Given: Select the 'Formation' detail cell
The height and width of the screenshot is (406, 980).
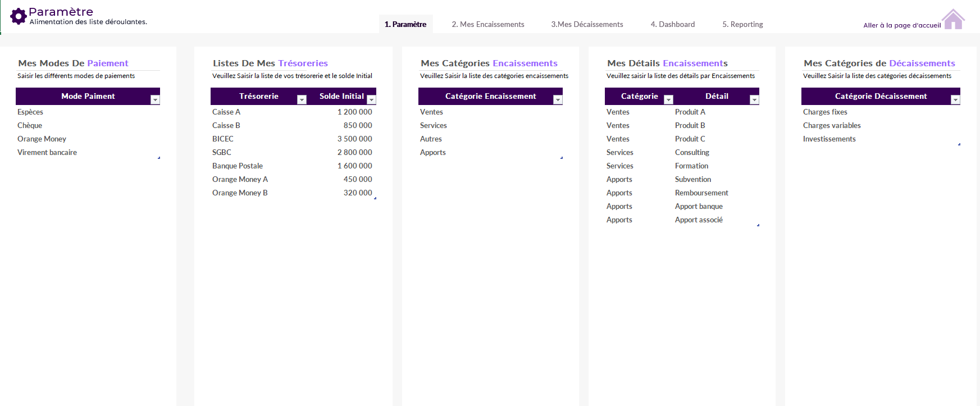Looking at the screenshot, I should (716, 166).
